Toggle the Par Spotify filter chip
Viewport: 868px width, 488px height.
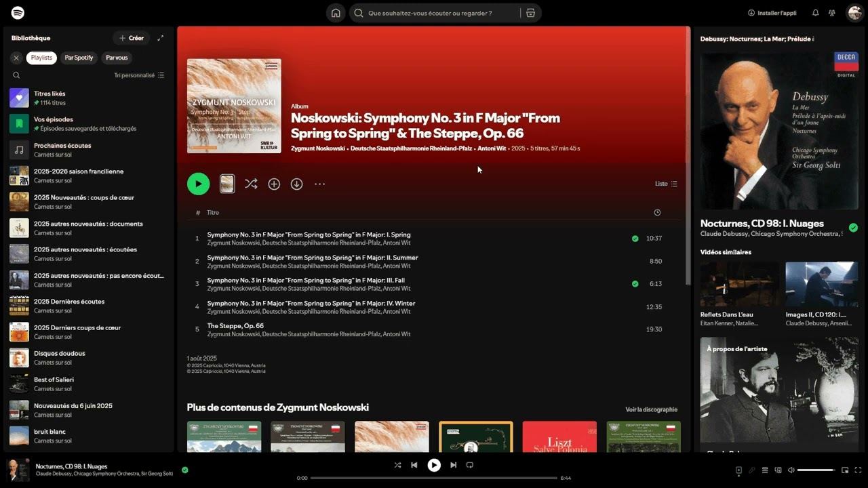79,58
